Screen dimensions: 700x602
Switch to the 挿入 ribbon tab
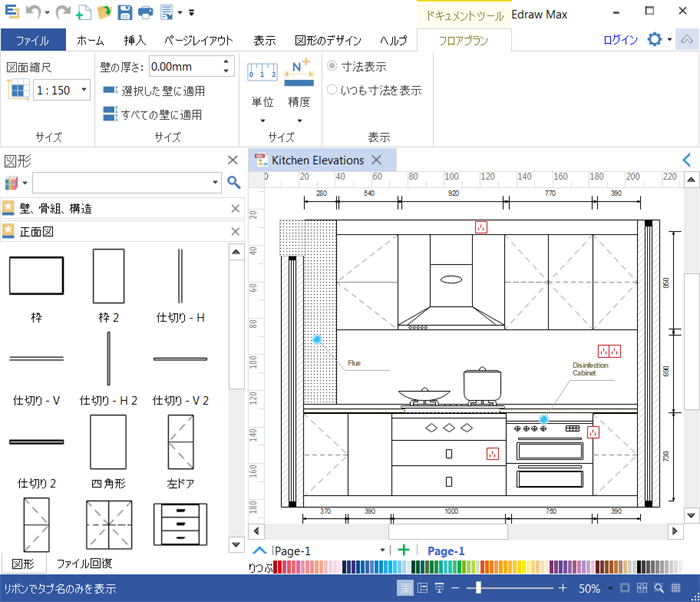click(x=134, y=41)
